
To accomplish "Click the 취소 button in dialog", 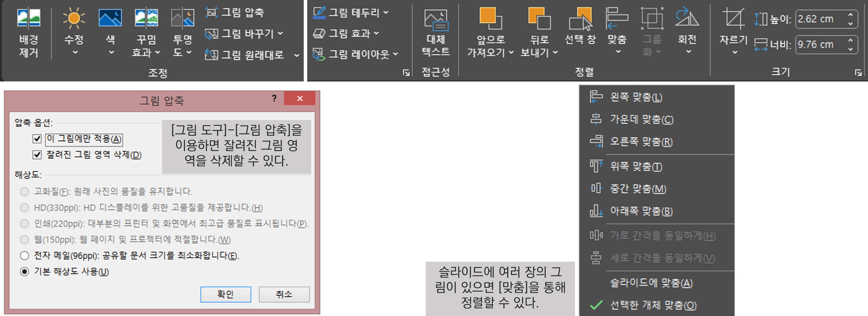I will click(284, 294).
